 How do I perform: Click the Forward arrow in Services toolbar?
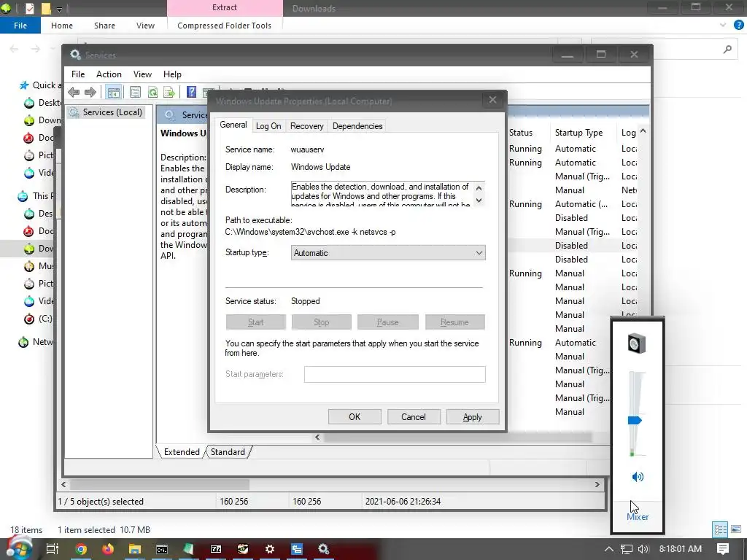90,92
